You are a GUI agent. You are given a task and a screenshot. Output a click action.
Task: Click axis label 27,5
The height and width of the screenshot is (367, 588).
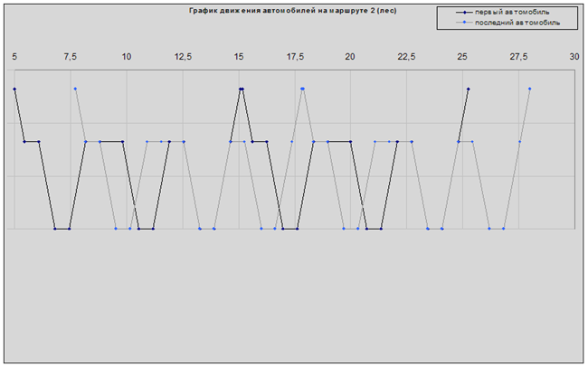[518, 56]
